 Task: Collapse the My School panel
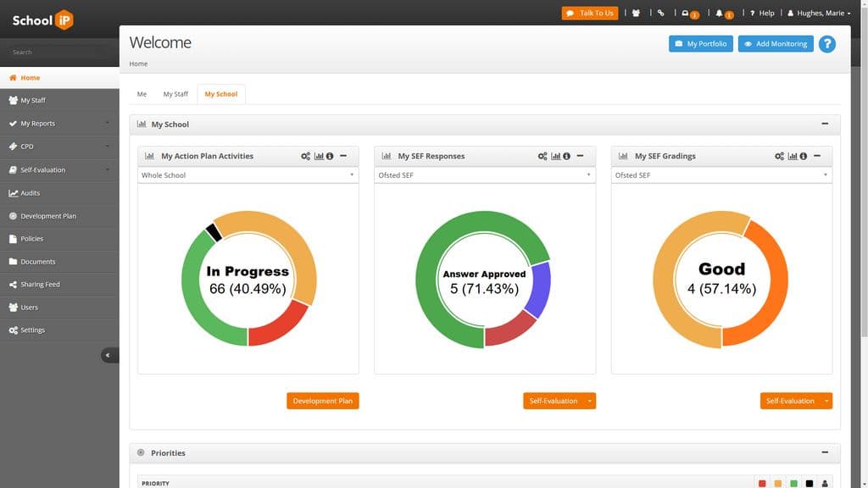(x=824, y=124)
